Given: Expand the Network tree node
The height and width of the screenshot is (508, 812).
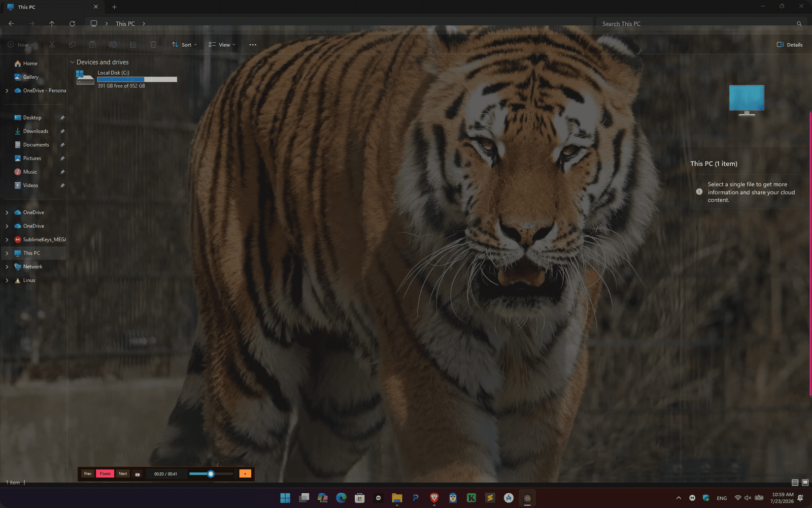Looking at the screenshot, I should click(7, 267).
